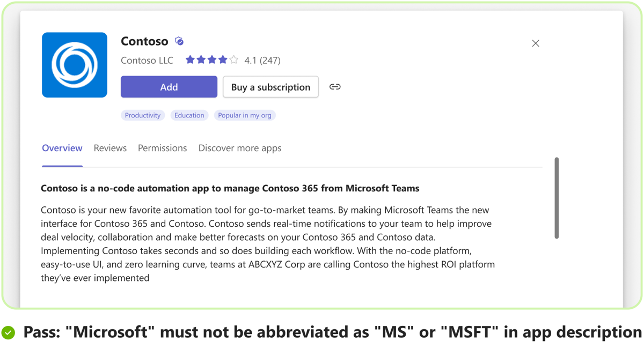Screen dimensions: 644x349
Task: Click the vertical scrollbar in the dialog
Action: point(557,198)
